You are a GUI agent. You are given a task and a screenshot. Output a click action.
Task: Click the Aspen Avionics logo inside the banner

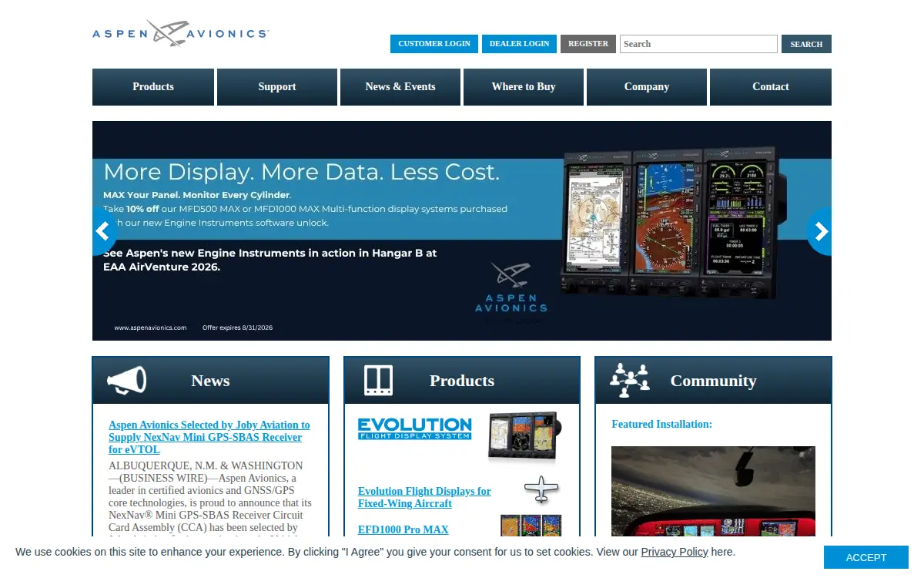pyautogui.click(x=511, y=288)
